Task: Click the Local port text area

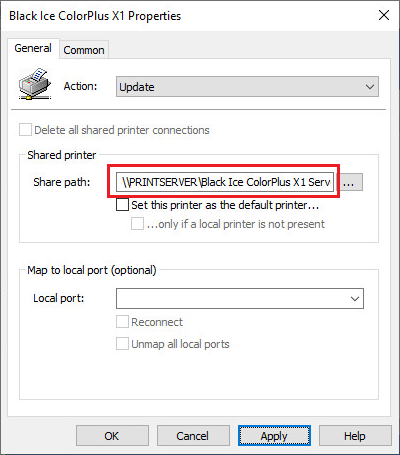Action: (x=232, y=298)
